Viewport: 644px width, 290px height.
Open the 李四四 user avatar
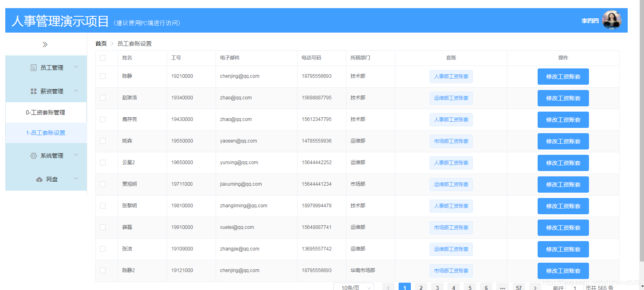612,20
